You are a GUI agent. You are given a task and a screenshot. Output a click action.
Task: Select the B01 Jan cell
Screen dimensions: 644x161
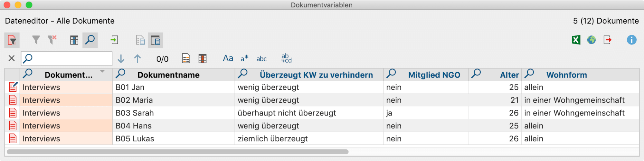pos(174,87)
